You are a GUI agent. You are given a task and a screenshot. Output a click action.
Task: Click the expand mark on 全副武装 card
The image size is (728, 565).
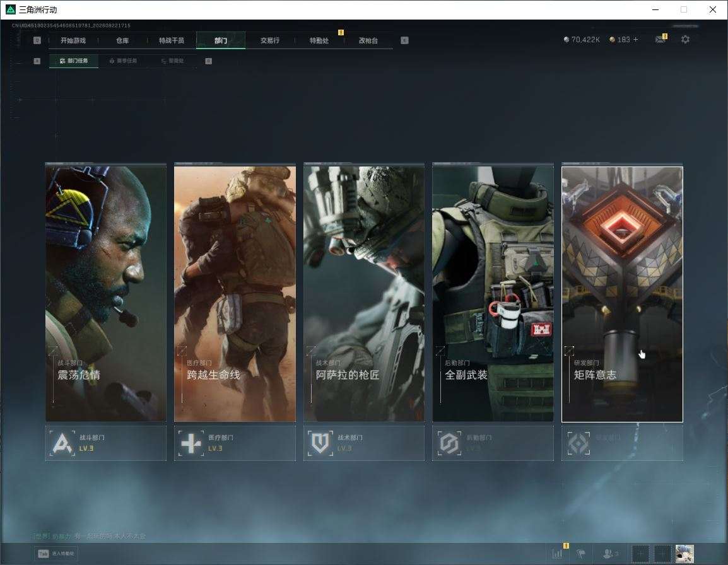440,350
